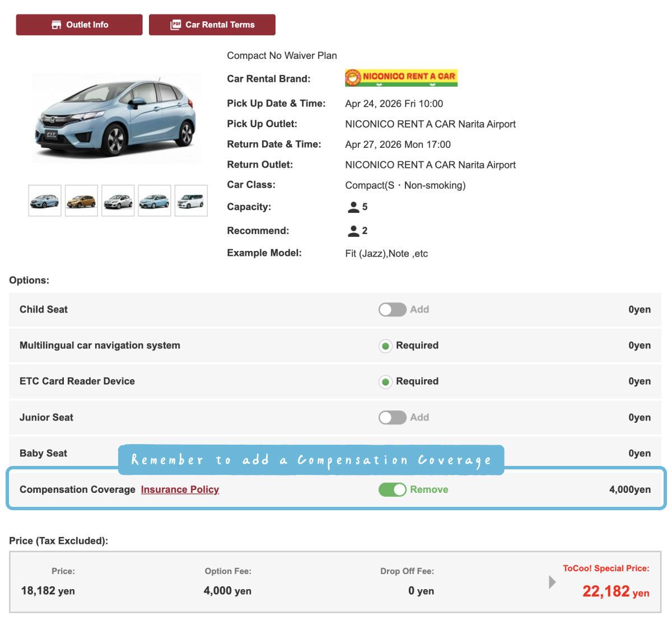Select the silver car thumbnail
The height and width of the screenshot is (625, 672).
point(118,200)
